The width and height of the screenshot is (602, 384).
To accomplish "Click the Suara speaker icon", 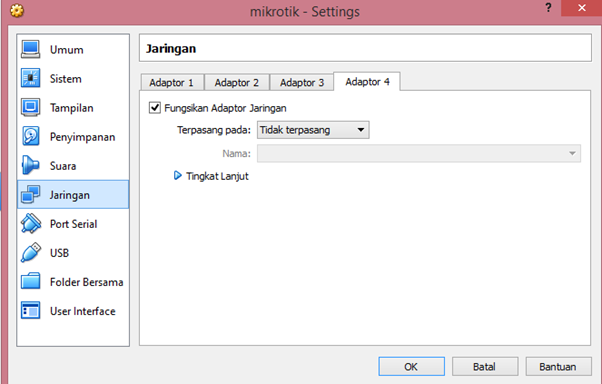I will pos(31,166).
